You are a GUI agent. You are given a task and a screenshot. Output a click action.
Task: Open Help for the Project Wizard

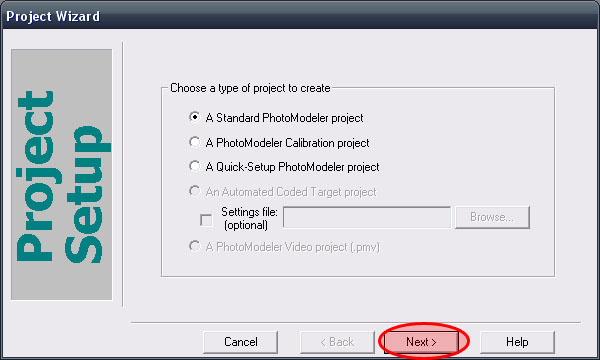[517, 342]
